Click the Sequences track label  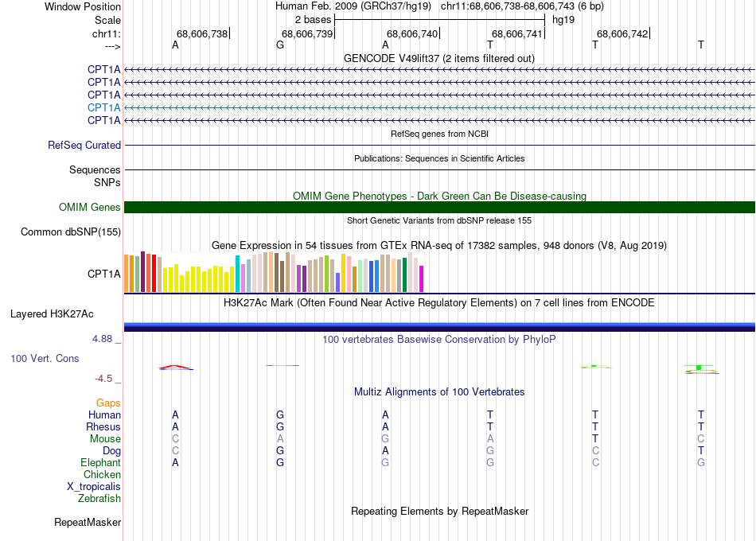(95, 169)
